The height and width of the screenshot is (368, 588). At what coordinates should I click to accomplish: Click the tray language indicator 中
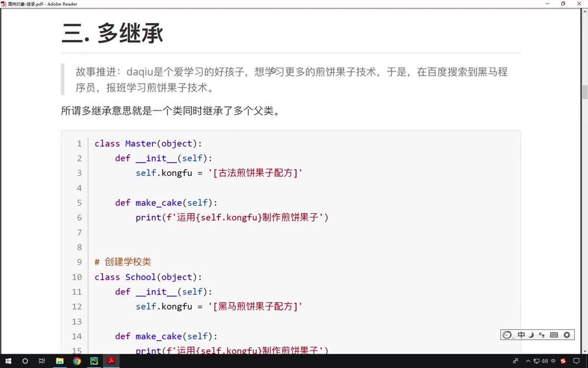coord(553,361)
